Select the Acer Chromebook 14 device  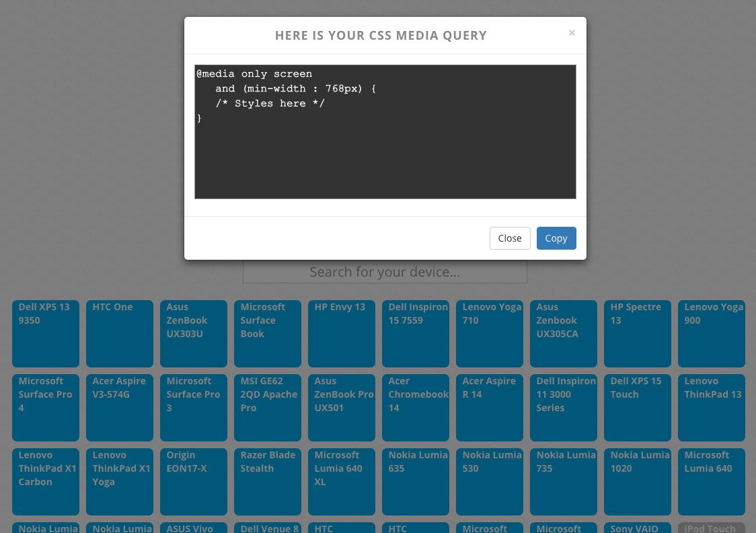(415, 407)
